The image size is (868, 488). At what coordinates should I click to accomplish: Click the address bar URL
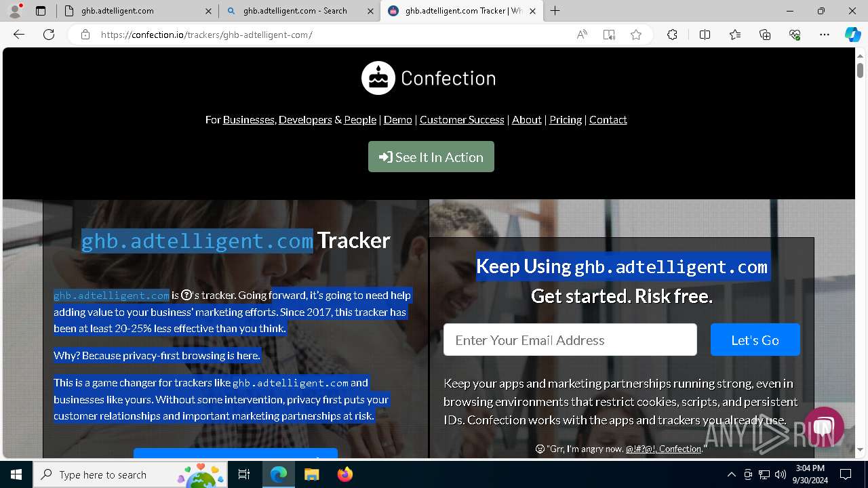pos(206,35)
